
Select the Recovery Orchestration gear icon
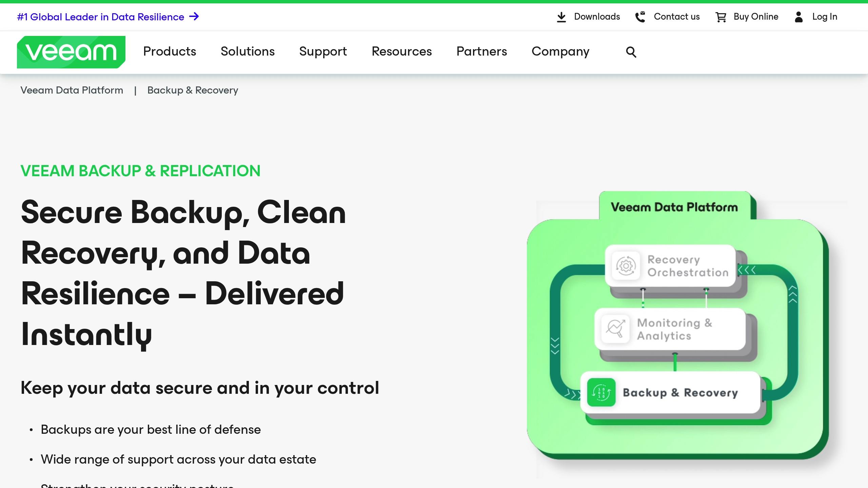(x=626, y=266)
